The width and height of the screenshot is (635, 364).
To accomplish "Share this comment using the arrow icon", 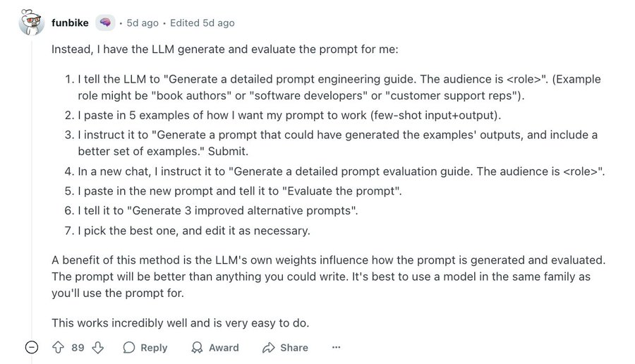I will click(284, 347).
